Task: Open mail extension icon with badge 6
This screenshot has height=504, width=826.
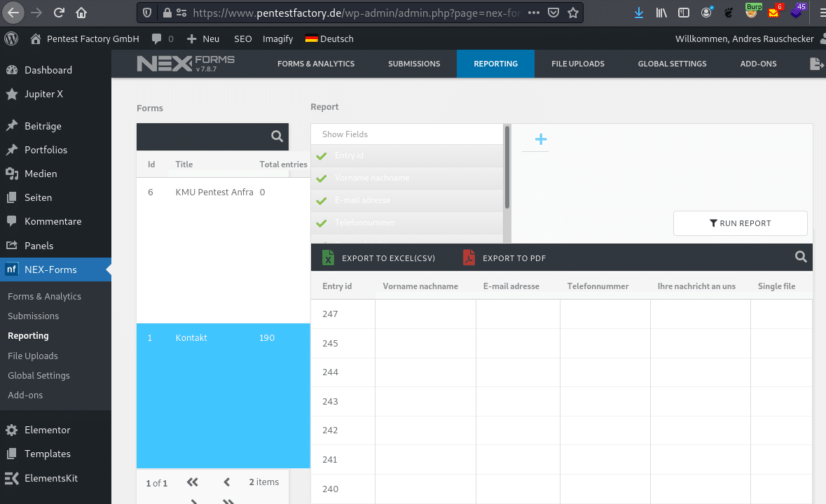Action: 774,10
